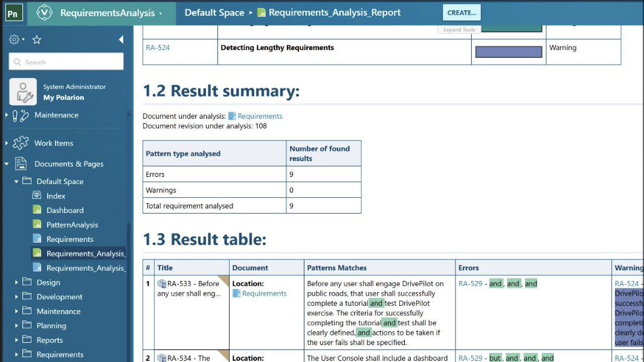
Task: Open the second Requirements_Analysis_ document item
Action: pyautogui.click(x=85, y=268)
